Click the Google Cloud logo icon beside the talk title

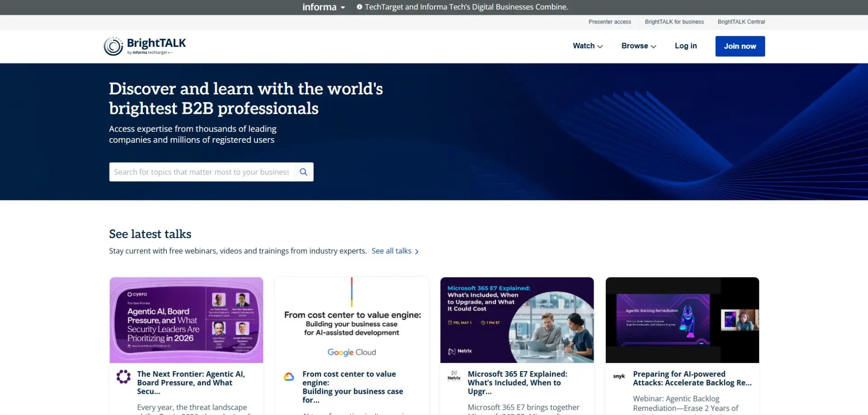click(289, 377)
